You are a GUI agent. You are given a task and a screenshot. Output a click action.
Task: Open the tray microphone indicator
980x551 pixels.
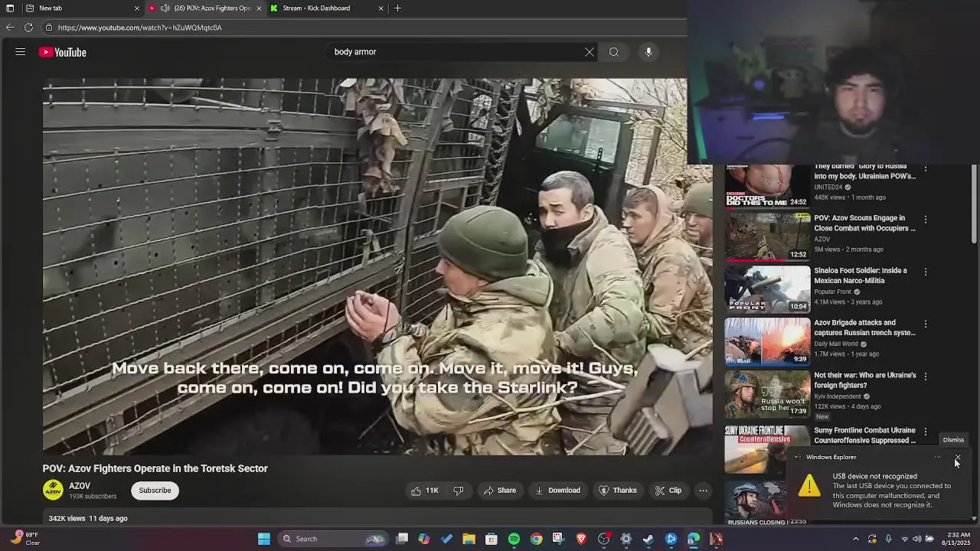[888, 539]
